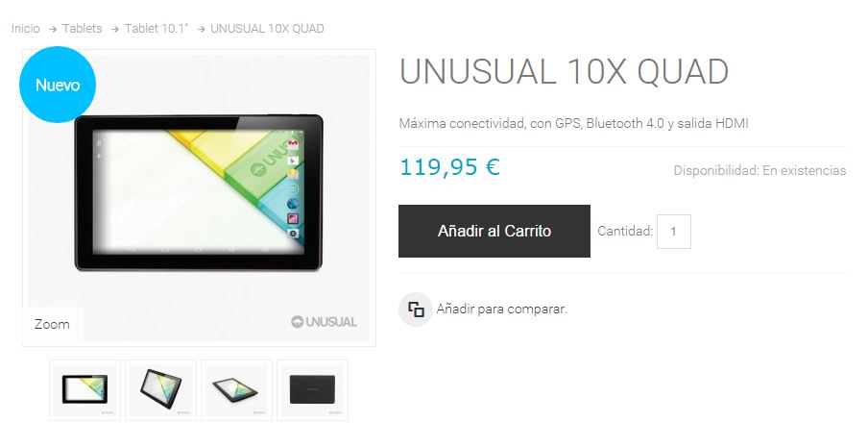
Task: Select the fourth back-view tablet thumbnail
Action: pyautogui.click(x=312, y=390)
